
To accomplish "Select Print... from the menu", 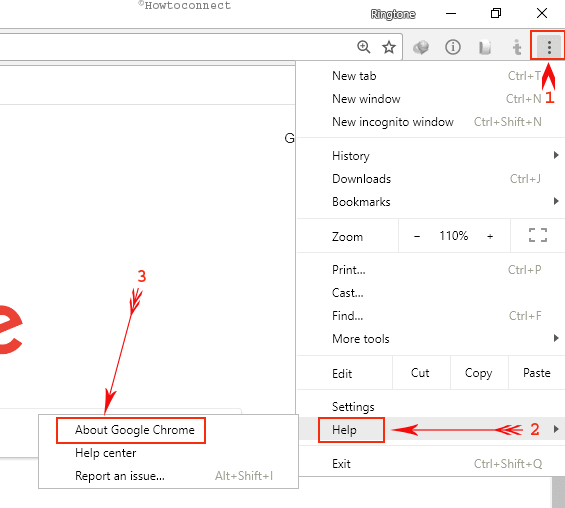I will [x=431, y=269].
